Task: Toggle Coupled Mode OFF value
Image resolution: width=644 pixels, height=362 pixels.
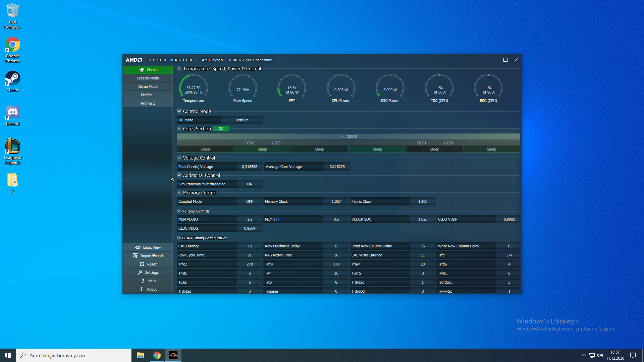Action: point(250,201)
